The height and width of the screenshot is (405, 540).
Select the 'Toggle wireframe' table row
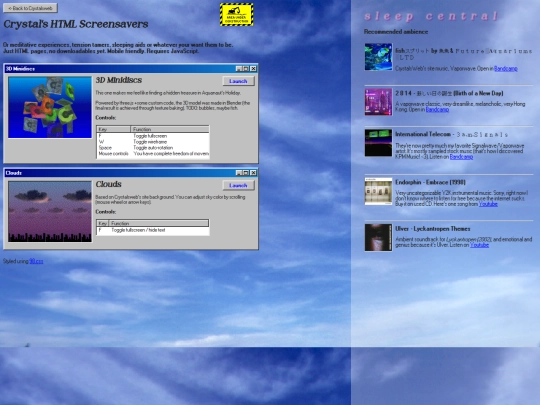pyautogui.click(x=153, y=142)
